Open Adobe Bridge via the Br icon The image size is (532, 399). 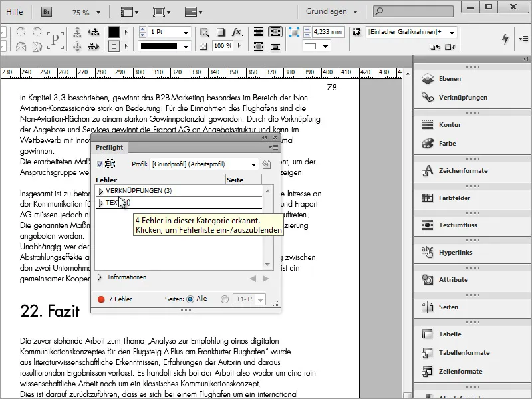pos(47,12)
